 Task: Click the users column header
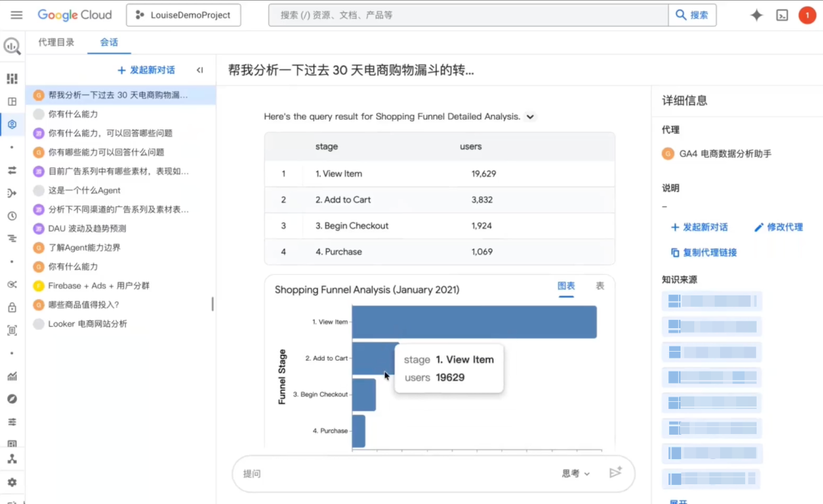coord(470,146)
